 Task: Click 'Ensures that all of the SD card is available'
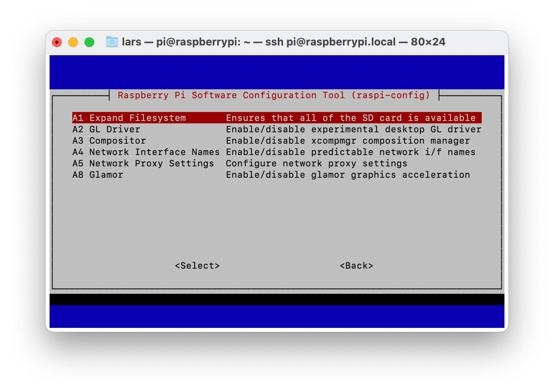(351, 118)
